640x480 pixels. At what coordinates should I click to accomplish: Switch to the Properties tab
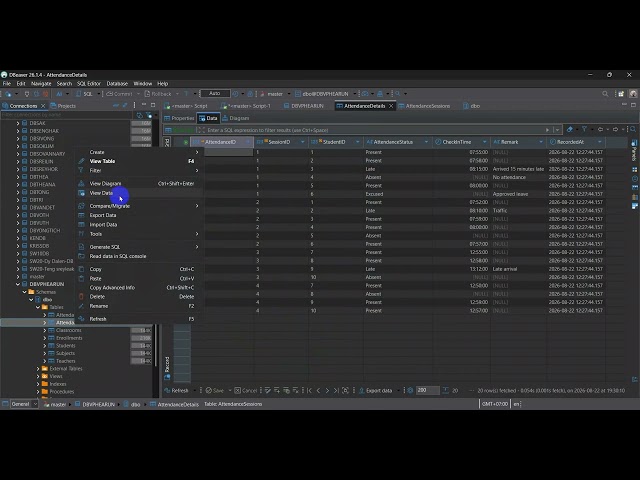click(x=179, y=118)
